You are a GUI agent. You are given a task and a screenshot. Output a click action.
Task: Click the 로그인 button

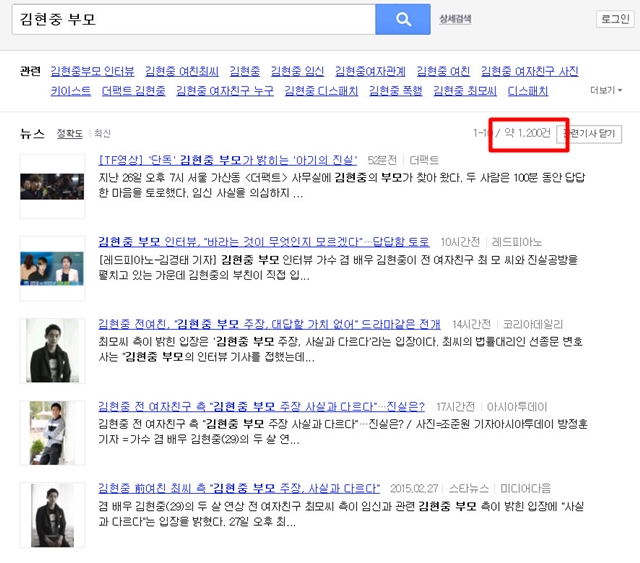point(615,19)
